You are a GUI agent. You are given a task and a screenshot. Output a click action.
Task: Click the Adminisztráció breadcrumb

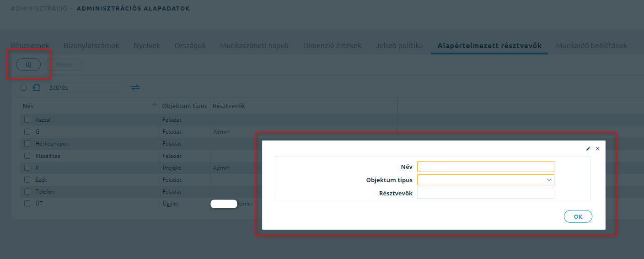39,9
